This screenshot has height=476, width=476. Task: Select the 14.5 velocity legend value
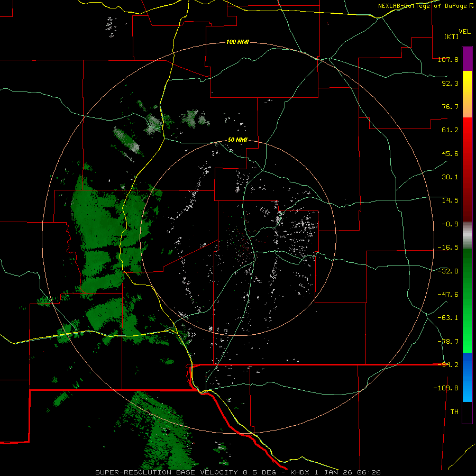click(x=450, y=200)
